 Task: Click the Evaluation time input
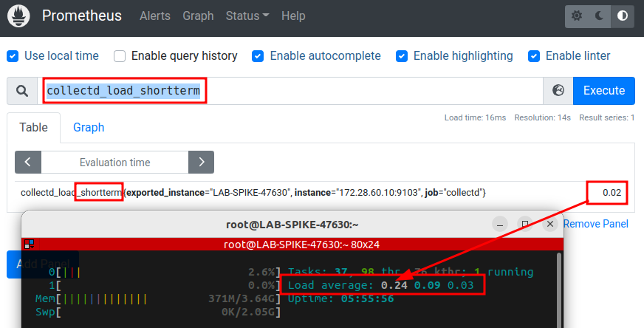(x=114, y=162)
